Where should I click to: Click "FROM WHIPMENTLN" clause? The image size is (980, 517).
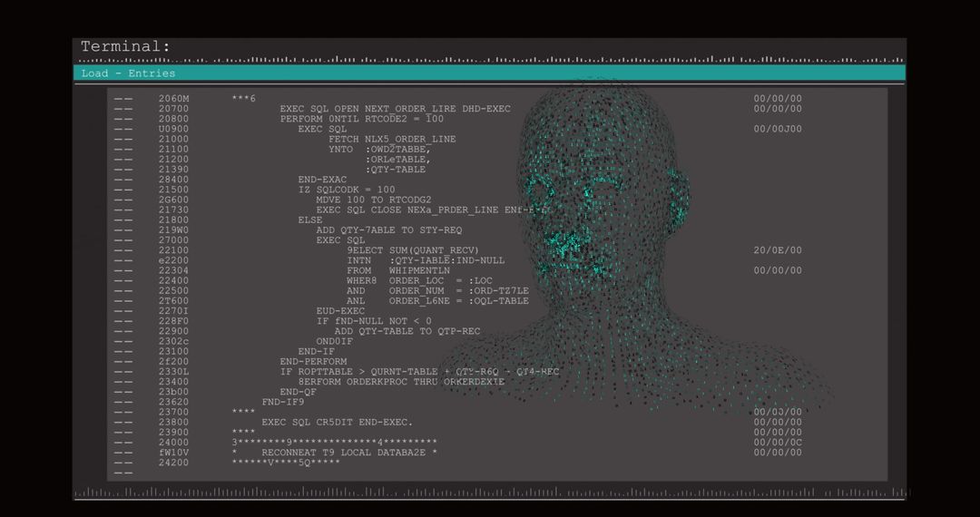398,270
